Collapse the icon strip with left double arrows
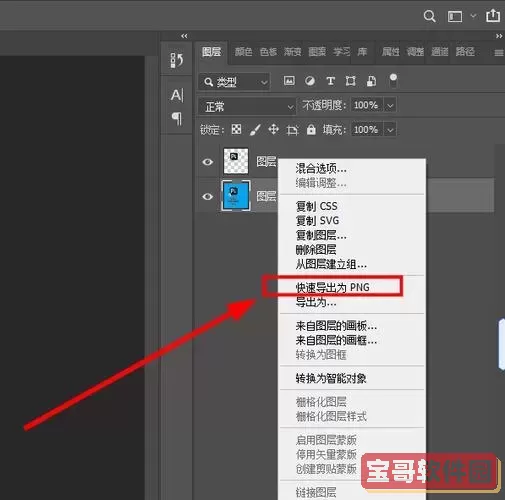The width and height of the screenshot is (505, 500). tap(184, 36)
